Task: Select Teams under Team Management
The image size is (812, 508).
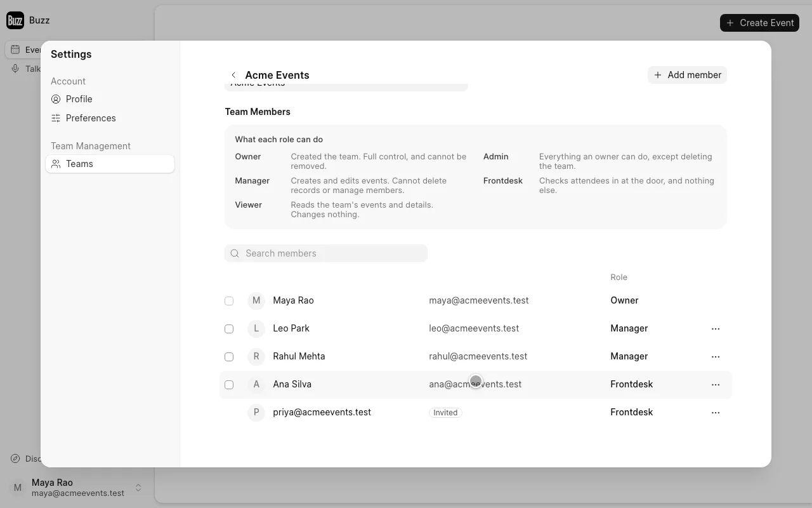Action: (110, 164)
